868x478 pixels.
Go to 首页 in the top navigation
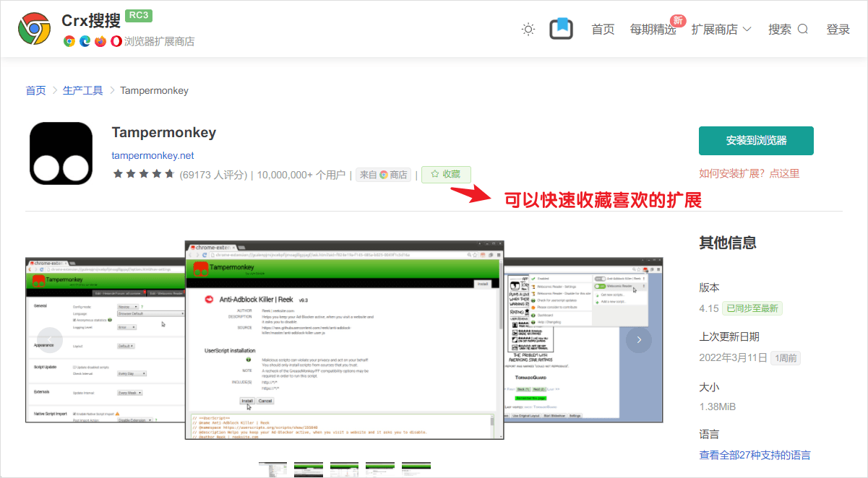click(x=603, y=30)
